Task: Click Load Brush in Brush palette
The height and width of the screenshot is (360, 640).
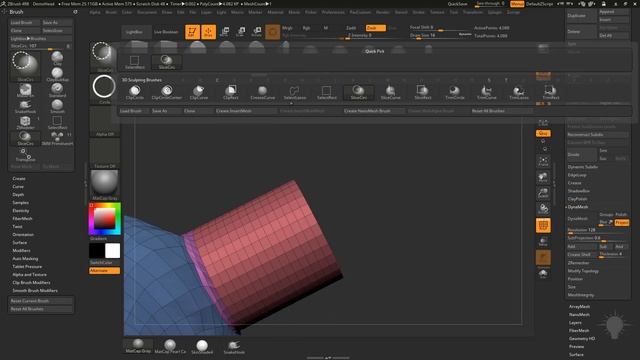Action: pyautogui.click(x=25, y=22)
